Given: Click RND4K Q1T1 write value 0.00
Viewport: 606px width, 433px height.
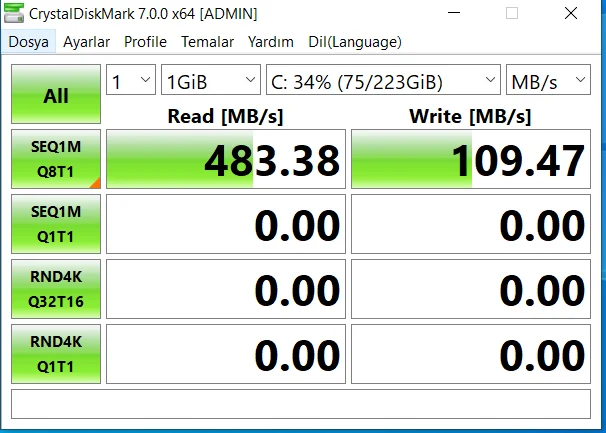Looking at the screenshot, I should pyautogui.click(x=471, y=354).
